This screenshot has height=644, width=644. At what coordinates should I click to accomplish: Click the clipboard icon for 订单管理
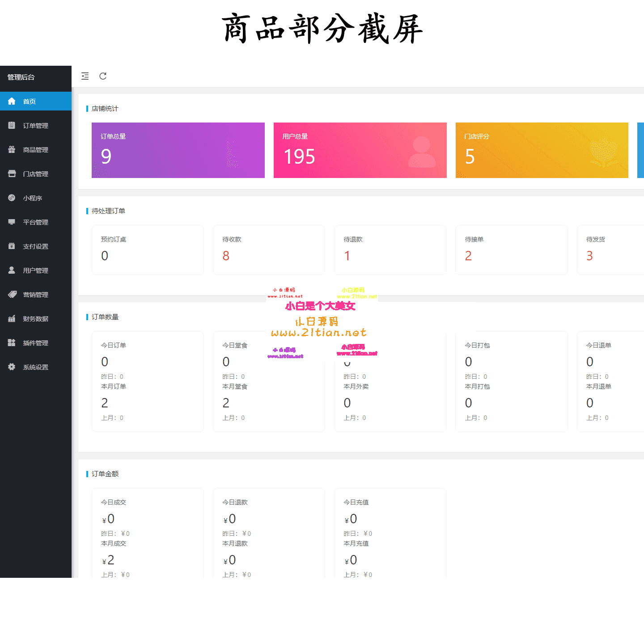[x=12, y=126]
